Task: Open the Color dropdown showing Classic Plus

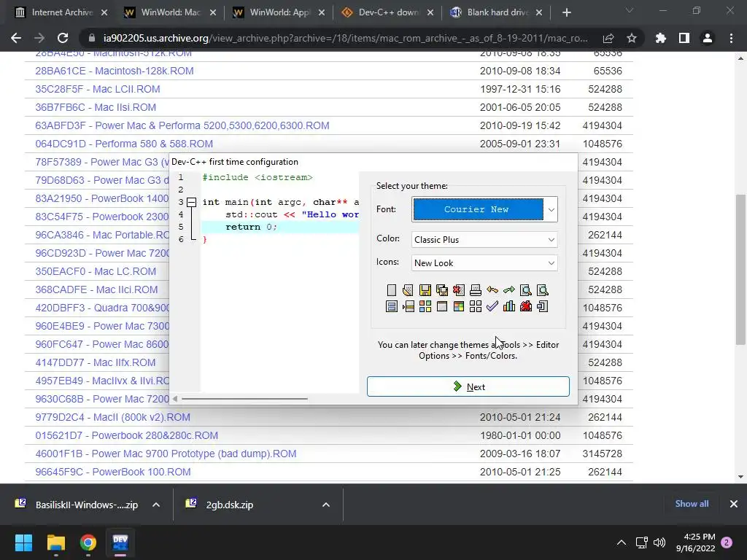Action: tap(484, 239)
